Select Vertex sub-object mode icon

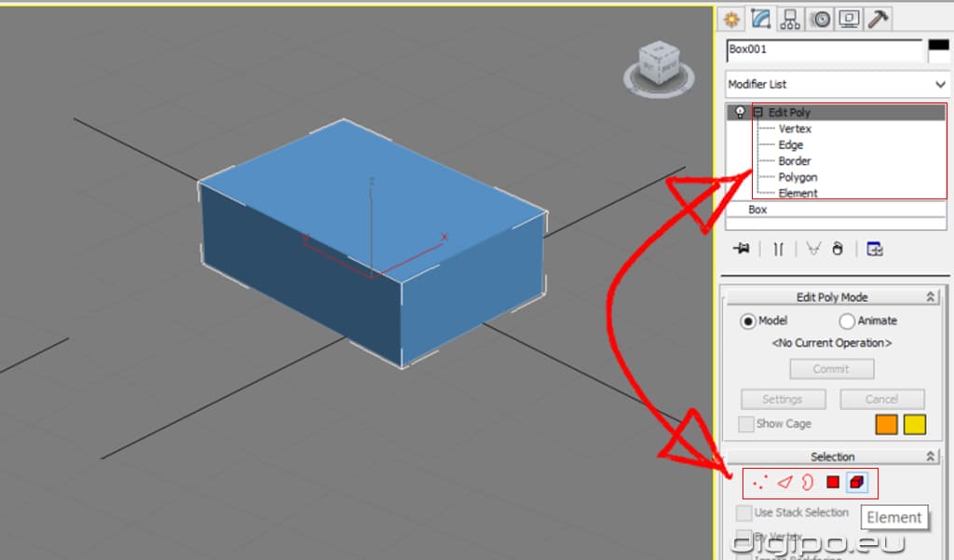(759, 482)
